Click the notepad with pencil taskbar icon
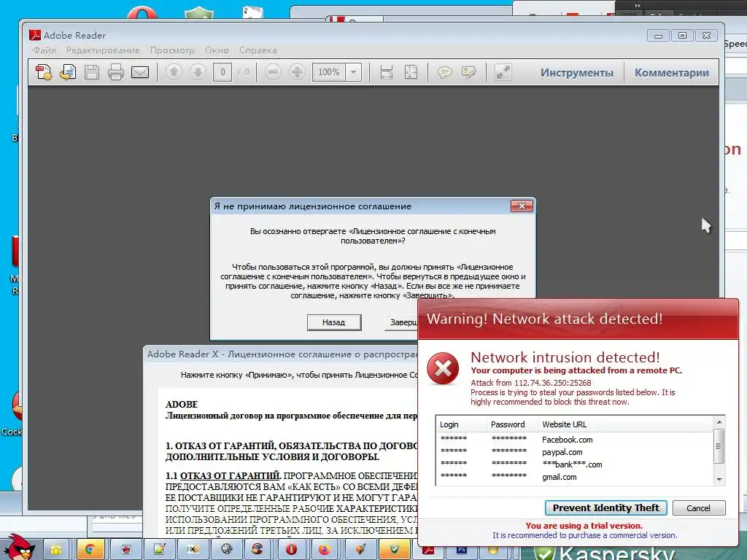The width and height of the screenshot is (747, 560). (x=159, y=549)
